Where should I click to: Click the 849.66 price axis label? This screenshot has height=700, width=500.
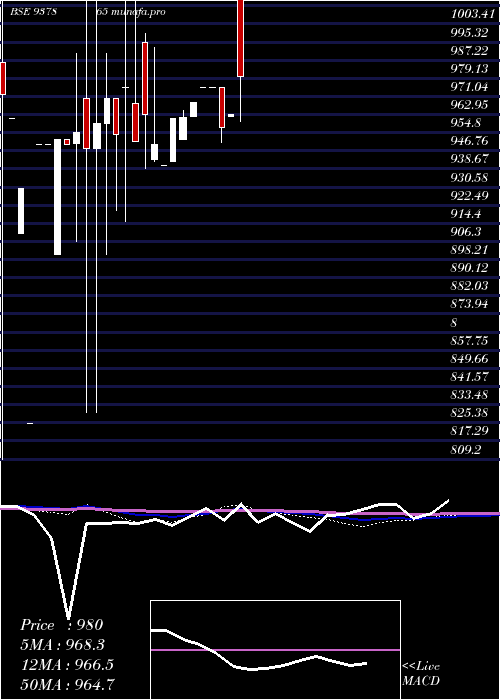[x=470, y=358]
